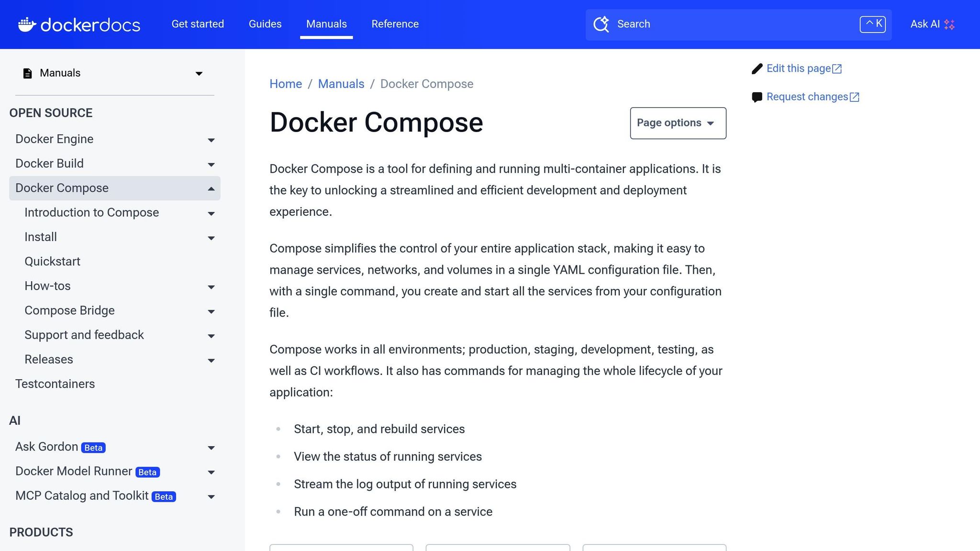The width and height of the screenshot is (980, 551).
Task: Click the Docker whale logo
Action: (x=27, y=24)
